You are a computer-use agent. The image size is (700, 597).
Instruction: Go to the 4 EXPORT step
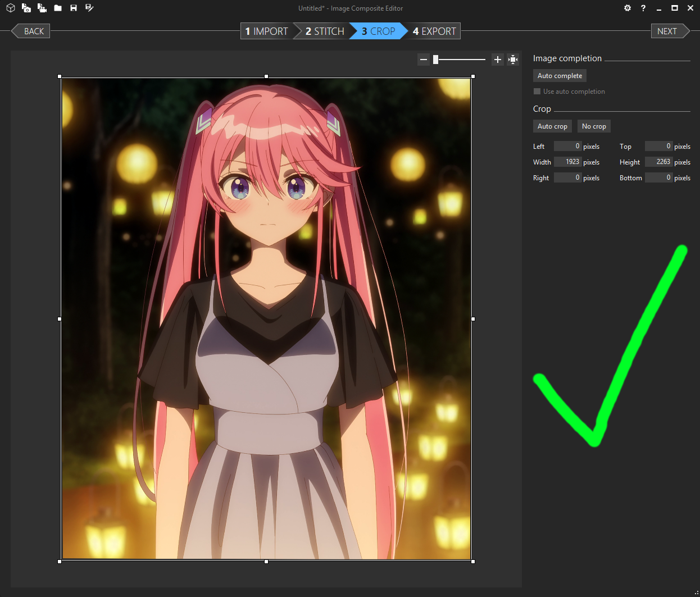click(x=434, y=31)
